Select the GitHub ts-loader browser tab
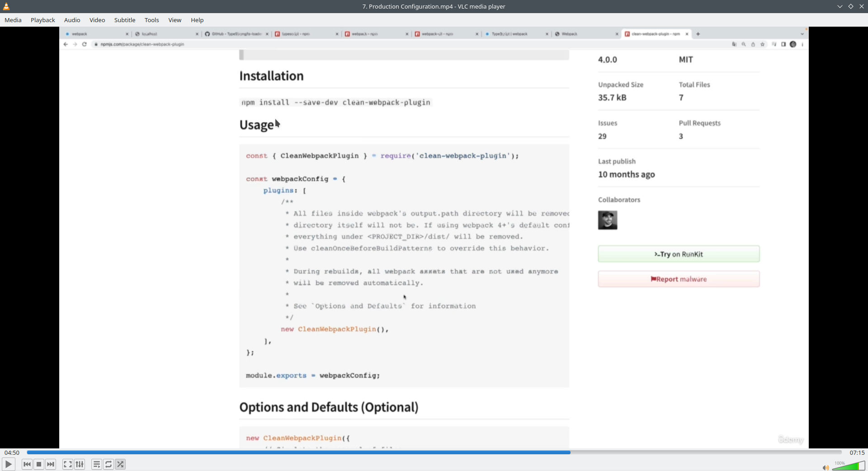 pos(237,34)
